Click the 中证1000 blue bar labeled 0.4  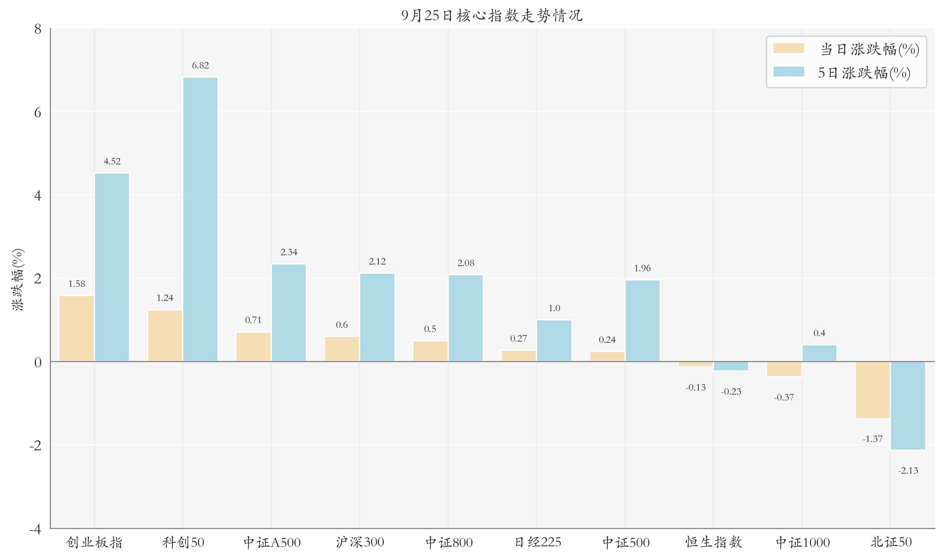point(820,353)
